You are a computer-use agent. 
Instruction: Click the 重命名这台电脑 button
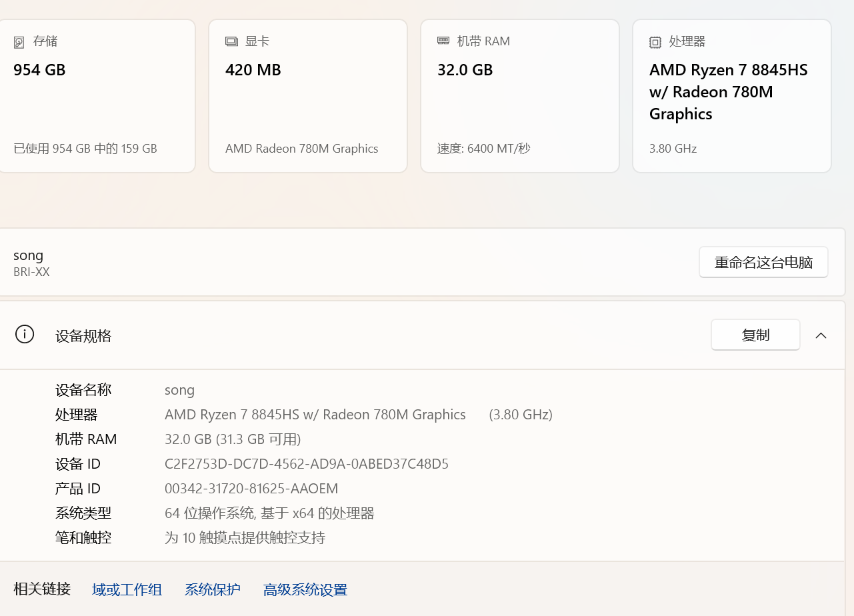click(x=763, y=262)
